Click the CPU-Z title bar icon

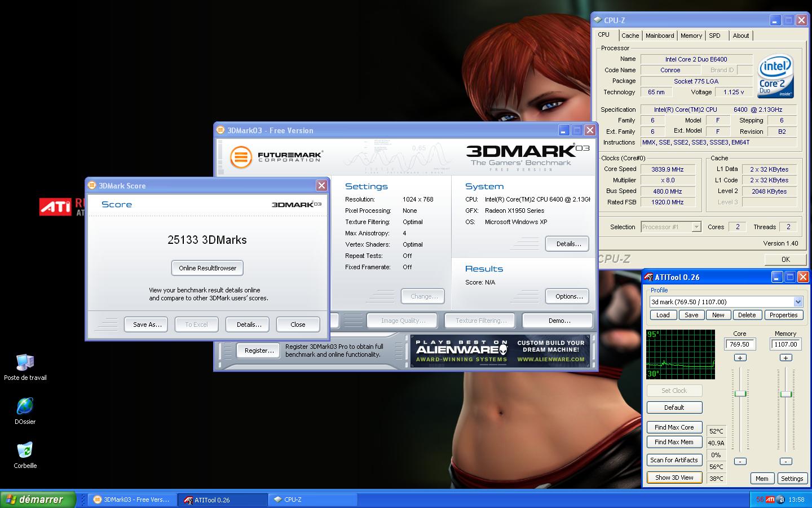coord(598,20)
